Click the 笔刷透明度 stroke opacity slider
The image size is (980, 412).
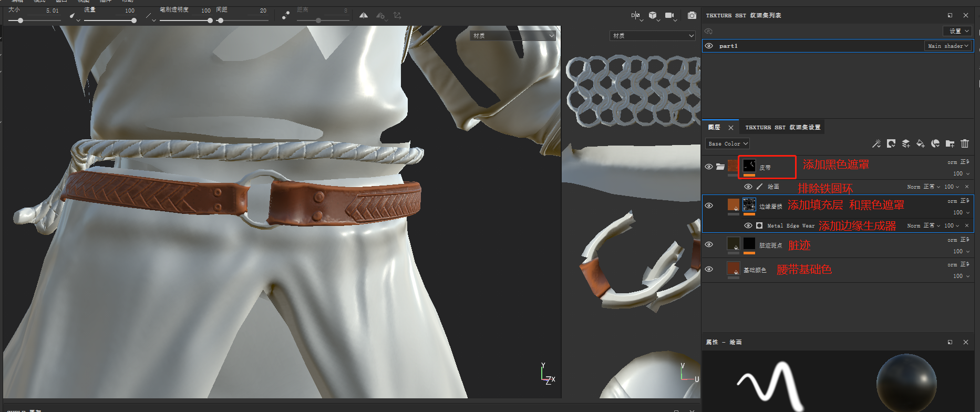coord(187,20)
